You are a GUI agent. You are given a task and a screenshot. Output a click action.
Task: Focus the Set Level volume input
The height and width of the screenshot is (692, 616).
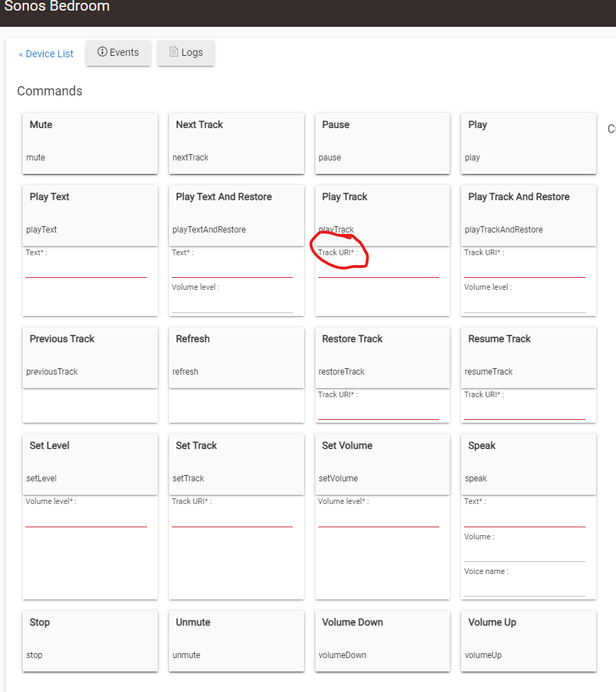pyautogui.click(x=86, y=519)
